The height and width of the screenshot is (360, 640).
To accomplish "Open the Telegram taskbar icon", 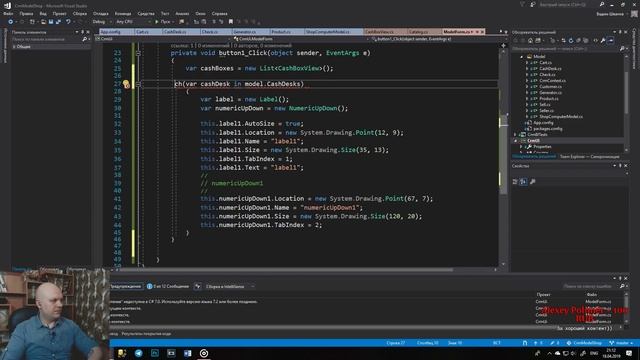I will 138,353.
